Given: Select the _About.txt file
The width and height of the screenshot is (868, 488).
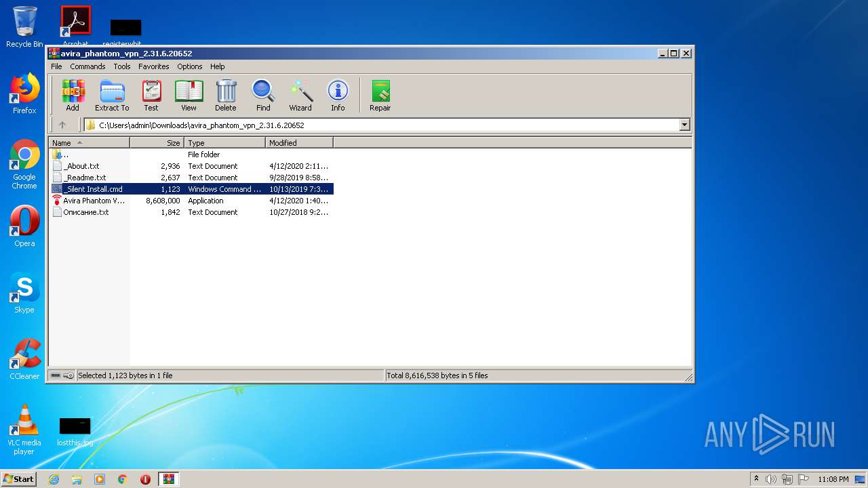Looking at the screenshot, I should point(191,166).
